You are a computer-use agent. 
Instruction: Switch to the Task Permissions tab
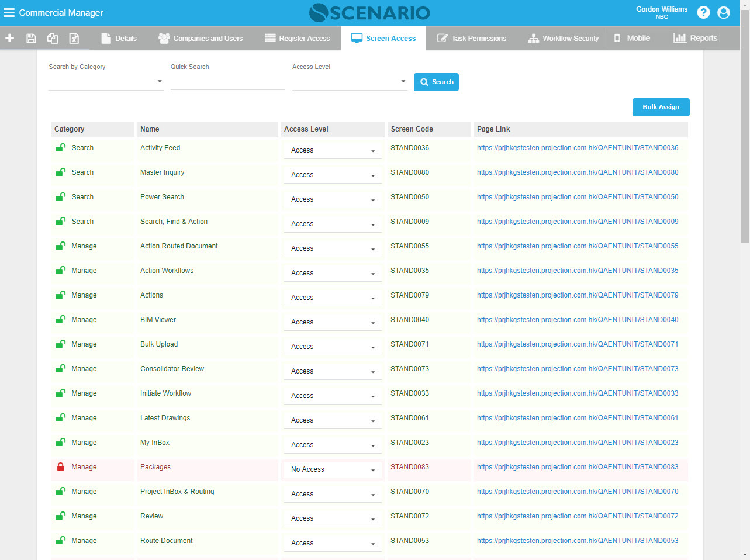(x=472, y=38)
